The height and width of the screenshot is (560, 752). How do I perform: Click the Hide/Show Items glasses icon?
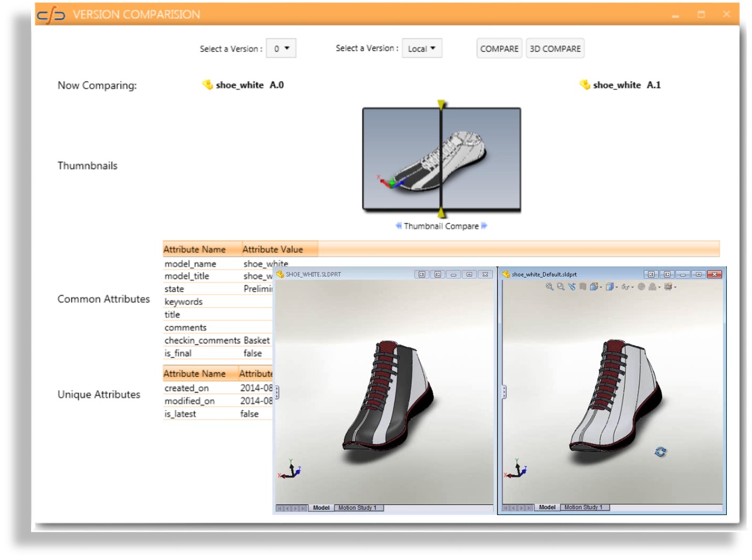625,287
